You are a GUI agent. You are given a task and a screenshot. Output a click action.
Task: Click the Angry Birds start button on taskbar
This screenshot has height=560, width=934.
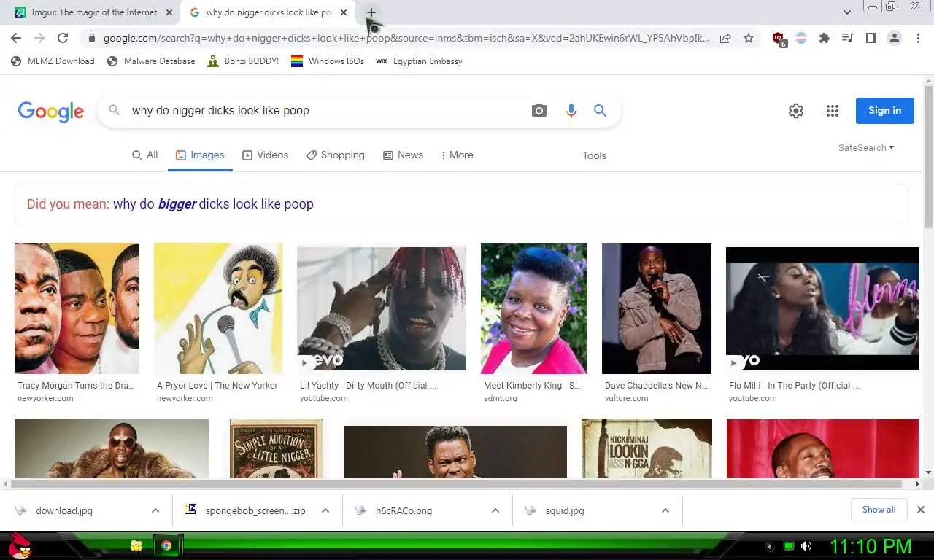tap(20, 545)
